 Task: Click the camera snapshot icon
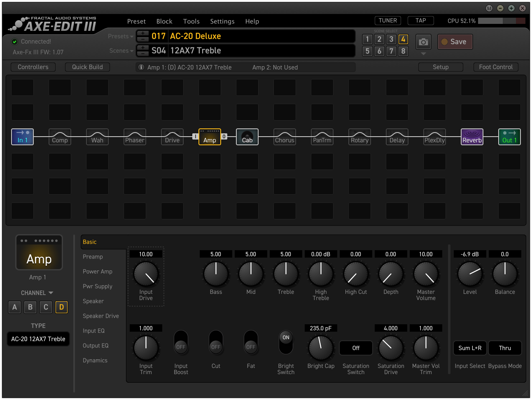[423, 42]
